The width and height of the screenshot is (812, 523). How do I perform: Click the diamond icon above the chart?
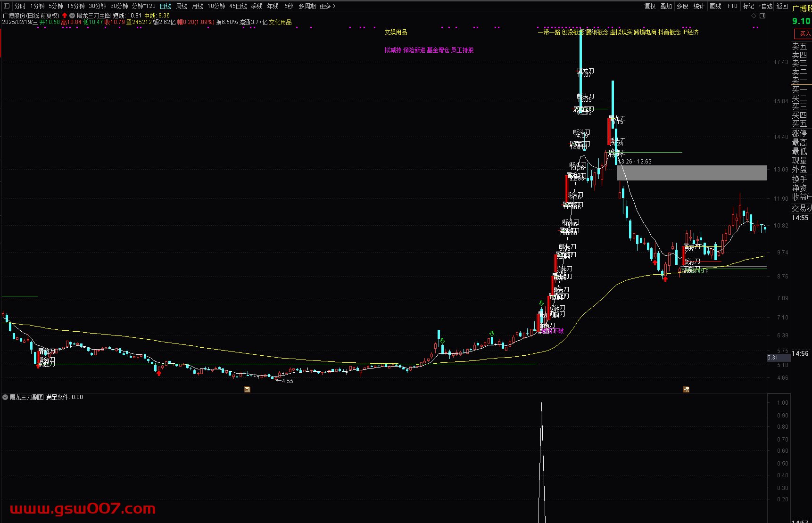click(x=754, y=16)
